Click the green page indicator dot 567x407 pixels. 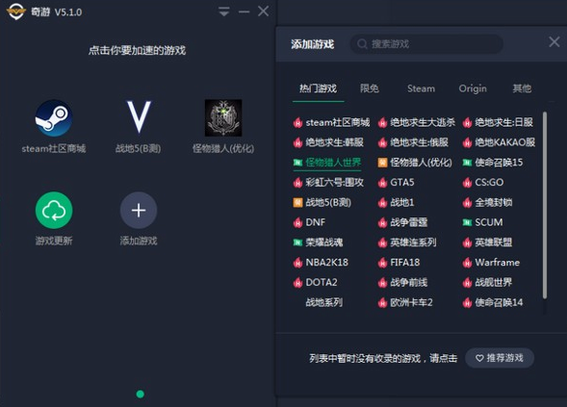click(x=140, y=394)
